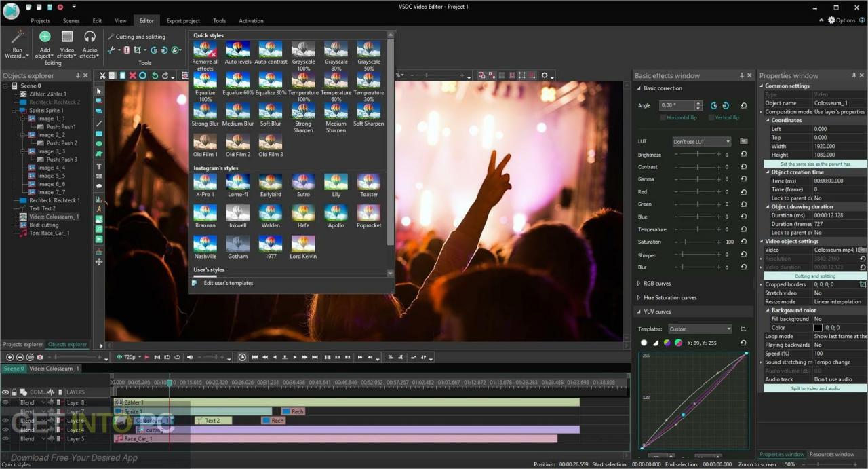This screenshot has height=469, width=868.
Task: Adjust the Brightness slider
Action: 696,155
